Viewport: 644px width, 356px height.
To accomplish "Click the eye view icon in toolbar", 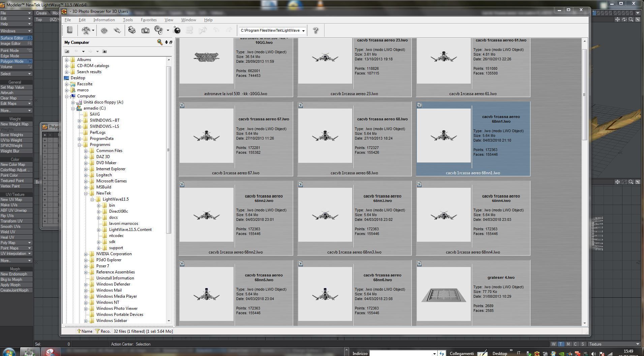I will 104,30.
